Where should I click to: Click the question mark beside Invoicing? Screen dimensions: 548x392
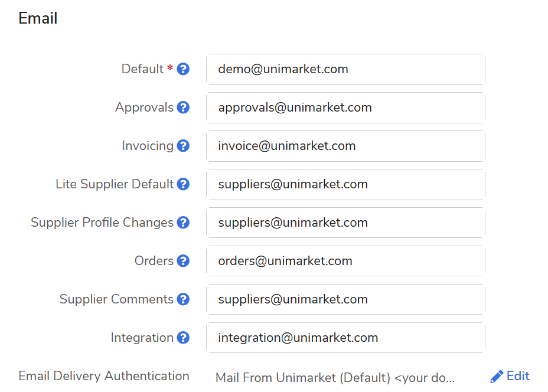click(183, 146)
